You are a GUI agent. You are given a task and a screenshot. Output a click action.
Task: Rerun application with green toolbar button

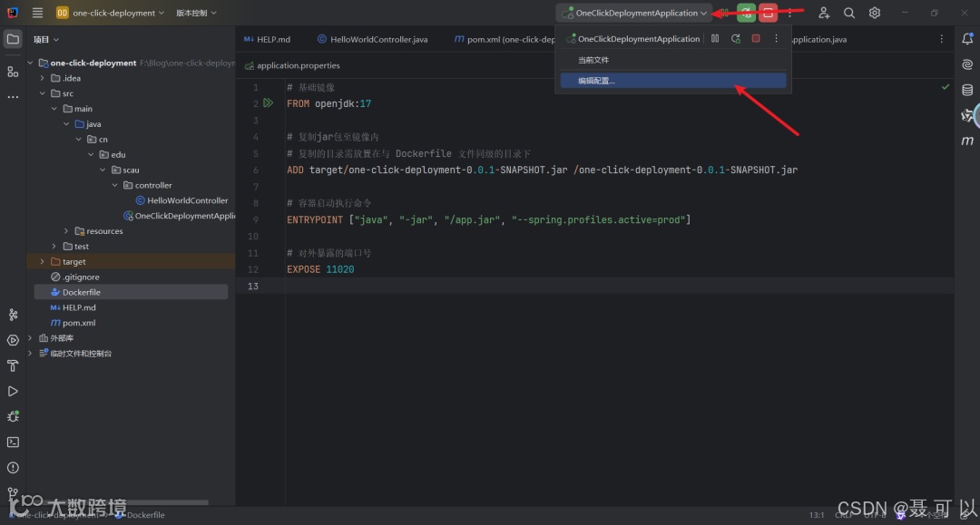pos(746,13)
